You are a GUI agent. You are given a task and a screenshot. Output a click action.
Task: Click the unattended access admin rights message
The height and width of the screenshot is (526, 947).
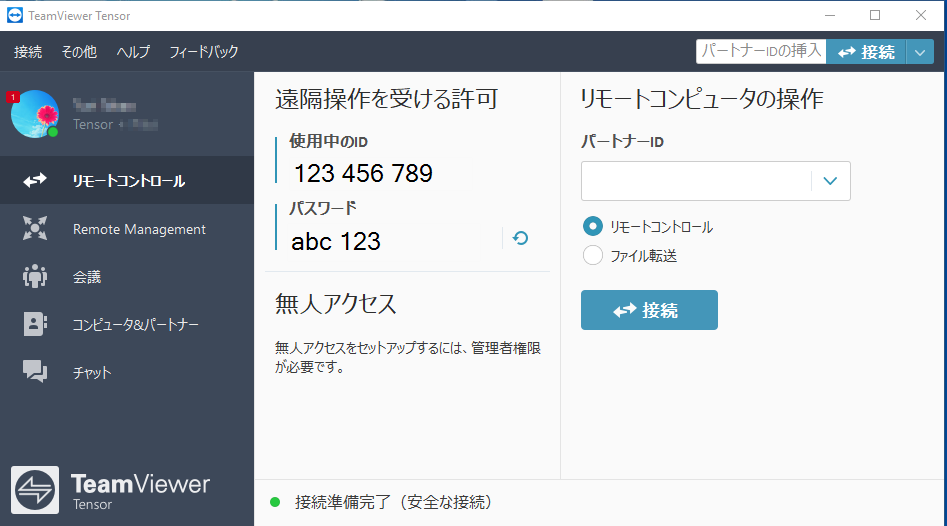click(408, 357)
